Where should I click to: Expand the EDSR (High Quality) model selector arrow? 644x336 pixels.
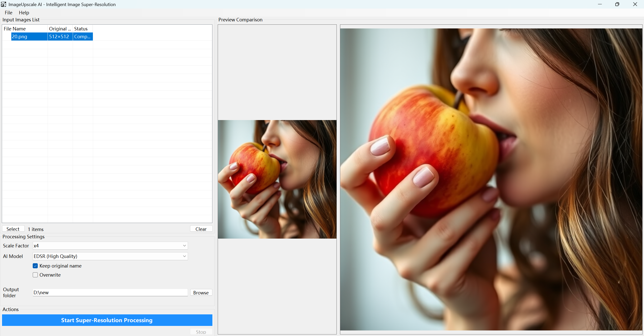184,256
